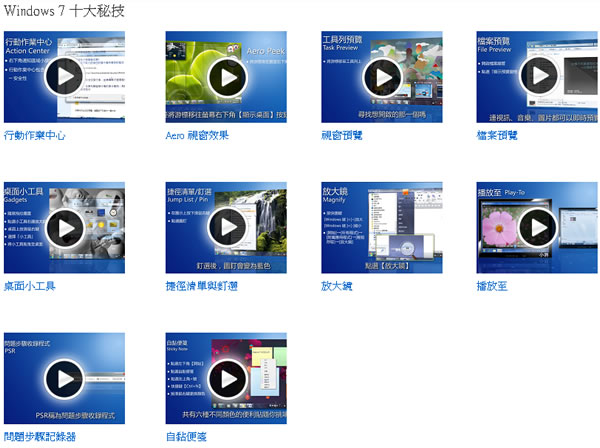Play the Task Preview video

click(381, 77)
